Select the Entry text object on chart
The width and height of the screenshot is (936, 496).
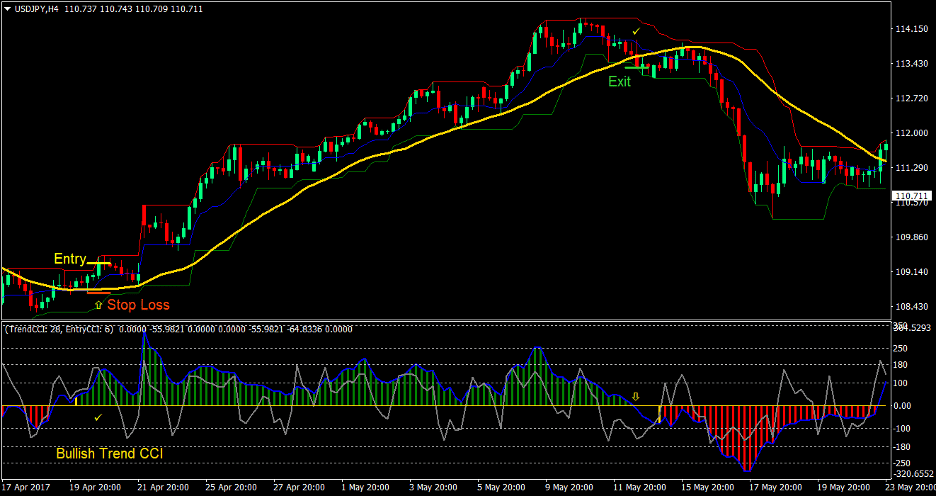click(70, 259)
